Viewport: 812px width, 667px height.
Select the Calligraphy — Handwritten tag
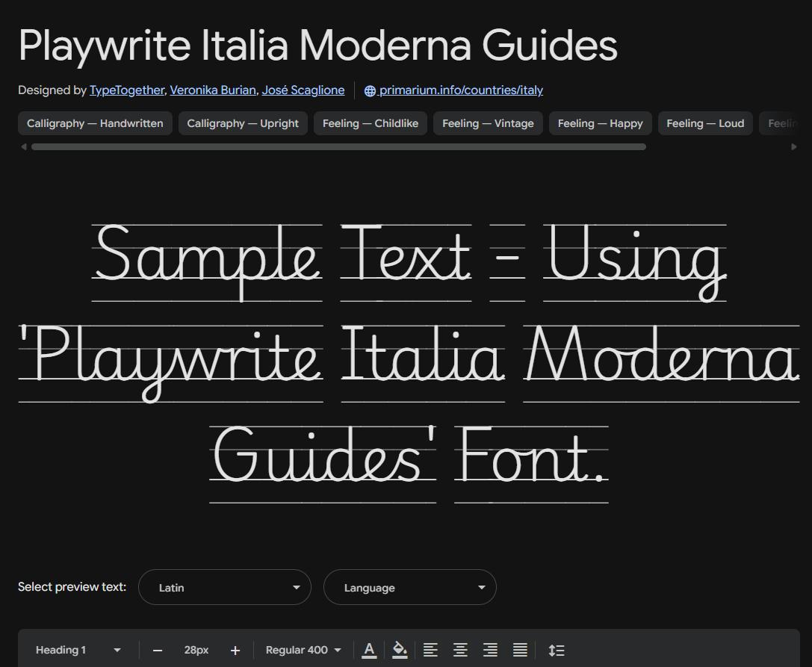coord(96,123)
